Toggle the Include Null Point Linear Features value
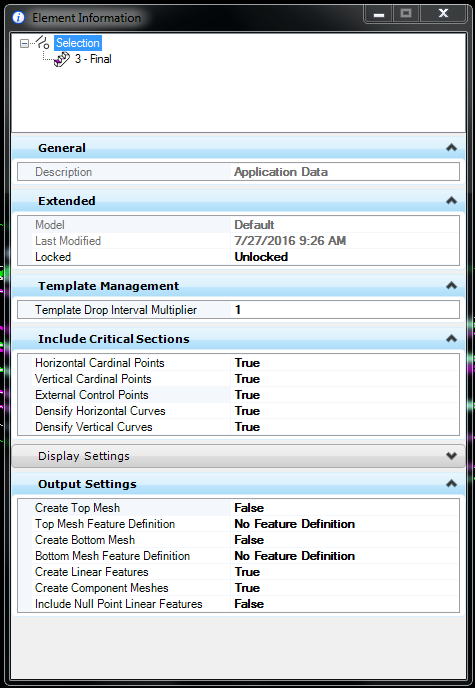475x688 pixels. pyautogui.click(x=345, y=604)
